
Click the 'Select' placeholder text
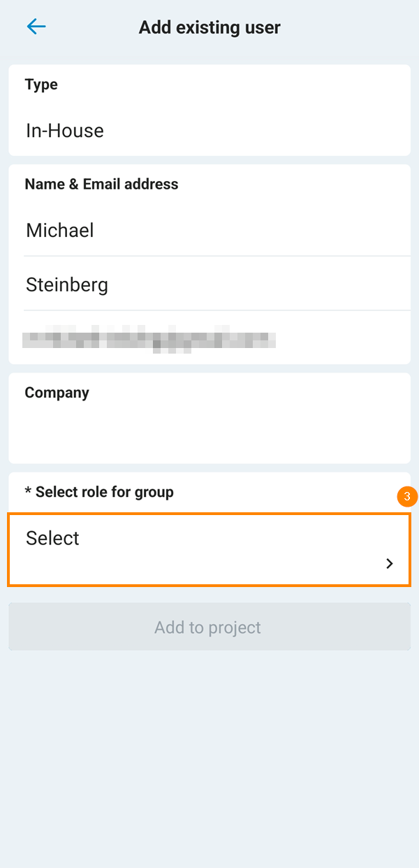pyautogui.click(x=53, y=538)
